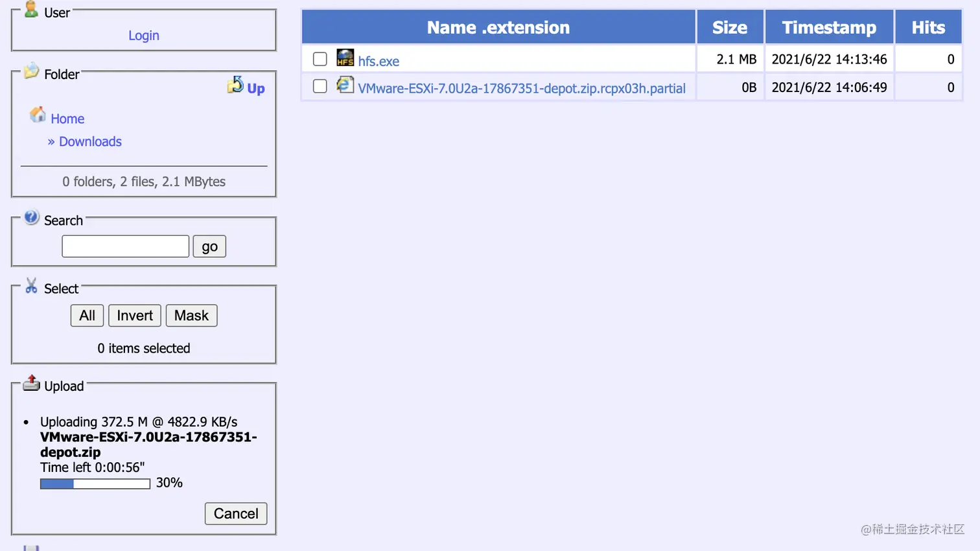Click bold VMware-ESXi-7.0U2a-17867351-depot.zip upload filename

(x=148, y=445)
